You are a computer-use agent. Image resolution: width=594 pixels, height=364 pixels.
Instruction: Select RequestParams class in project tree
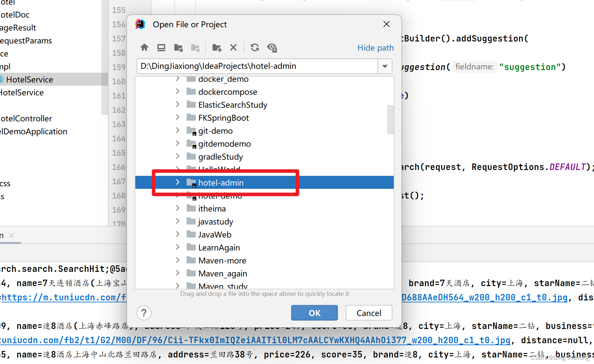click(26, 41)
